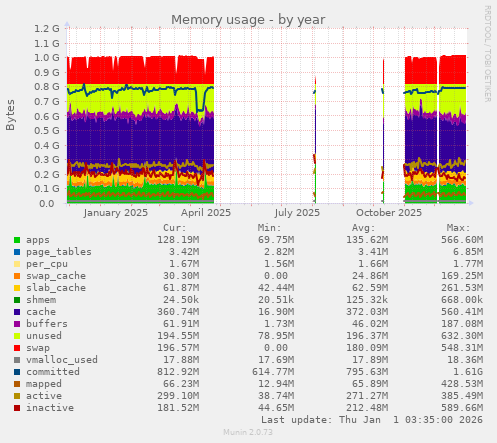497x443 pixels.
Task: Click the red swap legend swatch
Action: tap(17, 348)
